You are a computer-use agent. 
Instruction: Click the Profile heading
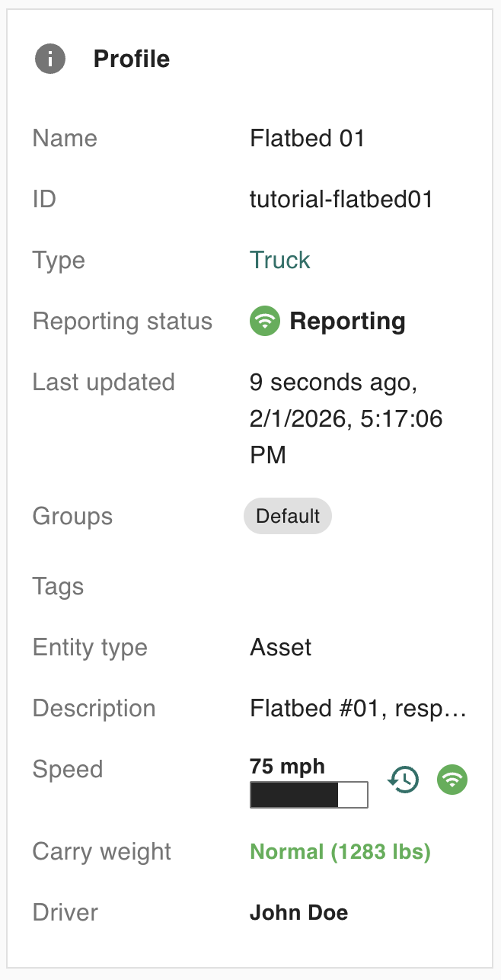pos(131,59)
